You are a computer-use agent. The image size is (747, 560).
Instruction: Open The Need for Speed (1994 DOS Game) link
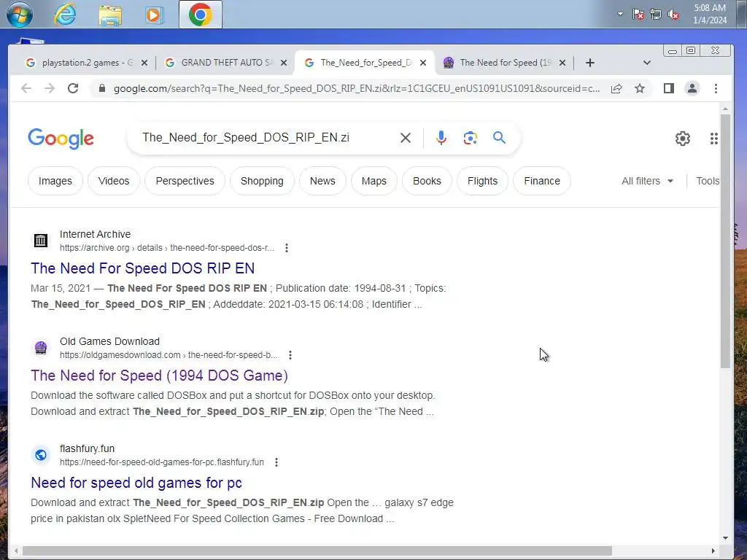pos(159,376)
